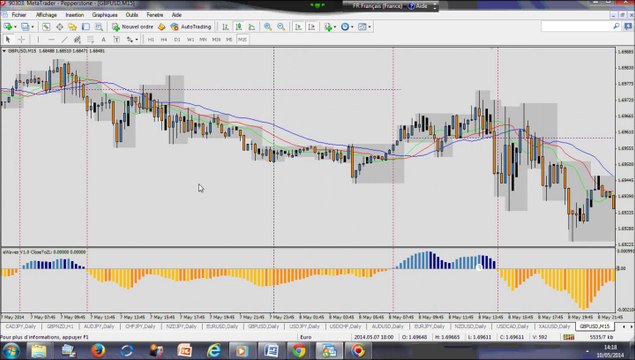Switch timeframe to H1
The image size is (635, 360).
(x=151, y=39)
